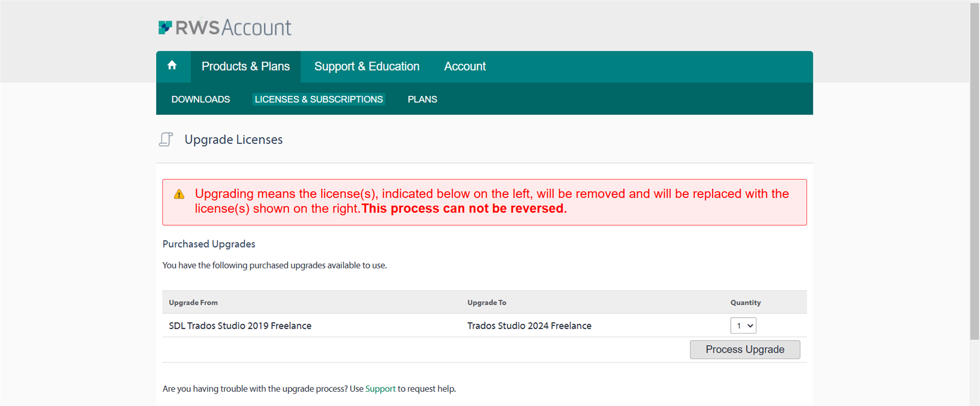
Task: Click the yellow warning triangle icon
Action: [x=179, y=194]
